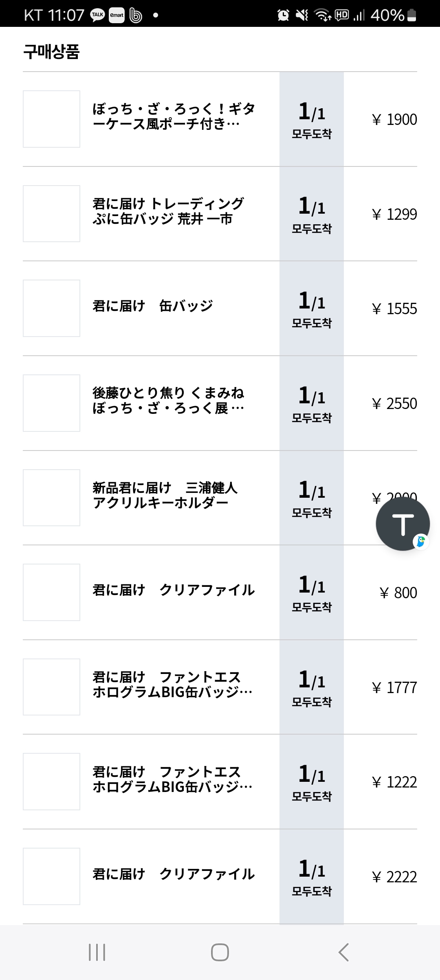Open the 三浦健人 アクリルキーホルダー item title
This screenshot has width=440, height=980.
165,495
